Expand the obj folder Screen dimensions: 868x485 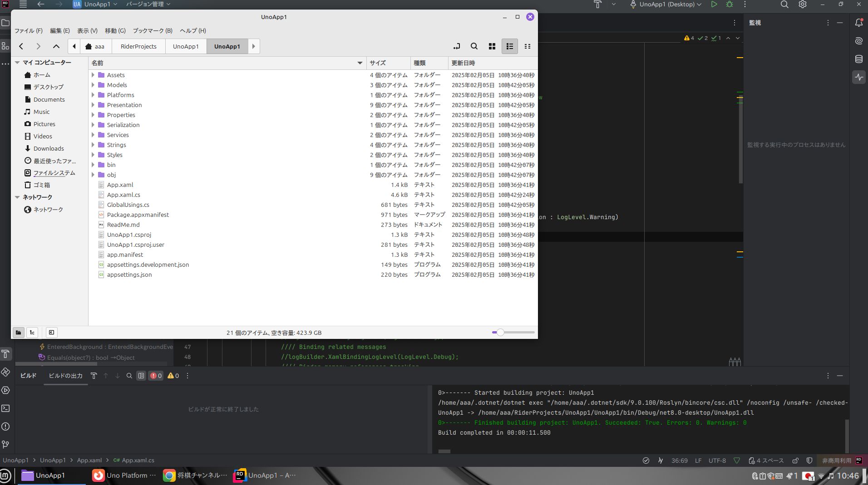pos(93,175)
